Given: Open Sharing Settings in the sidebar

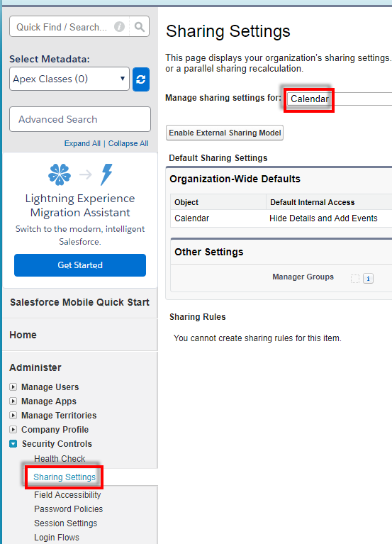Looking at the screenshot, I should [x=65, y=477].
